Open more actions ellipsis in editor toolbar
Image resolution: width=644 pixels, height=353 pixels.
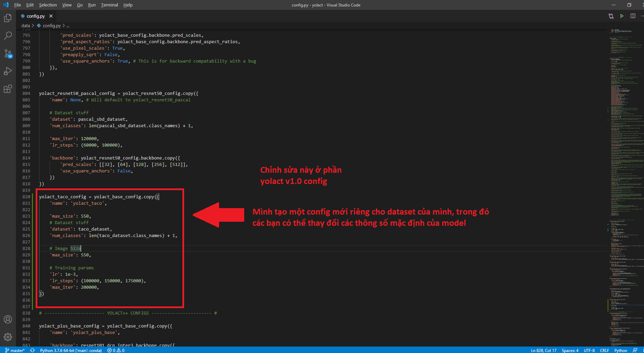(642, 16)
